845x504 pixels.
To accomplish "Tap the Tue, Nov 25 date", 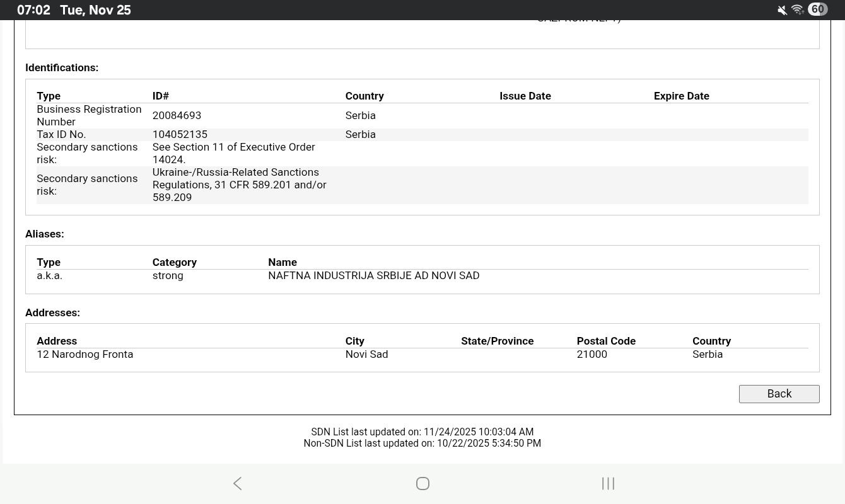I will pyautogui.click(x=95, y=10).
